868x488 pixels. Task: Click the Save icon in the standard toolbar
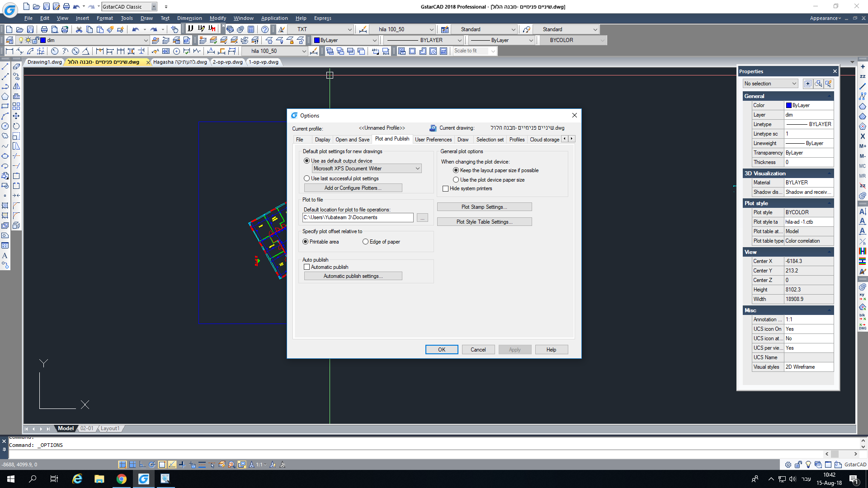30,29
